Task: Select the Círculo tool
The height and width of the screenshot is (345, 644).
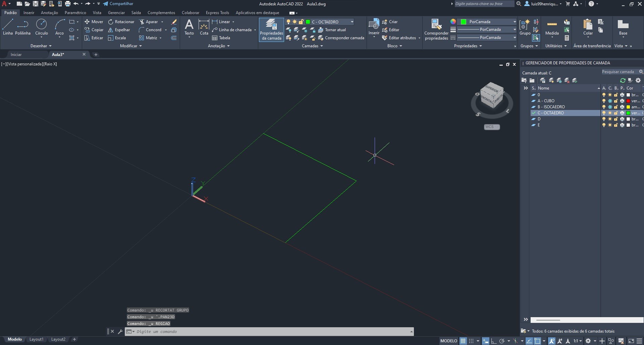Action: [41, 27]
